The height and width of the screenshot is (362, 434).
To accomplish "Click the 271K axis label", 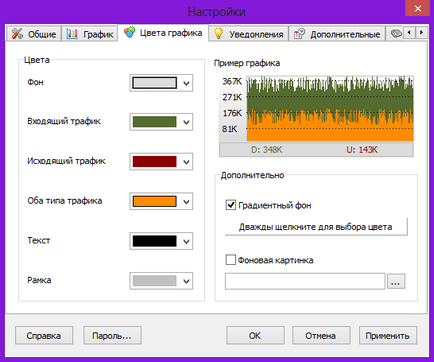I will 232,97.
